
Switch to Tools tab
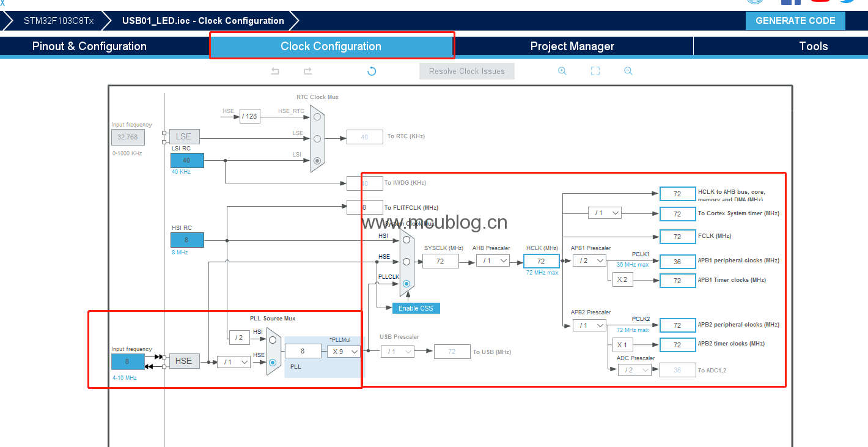(813, 46)
